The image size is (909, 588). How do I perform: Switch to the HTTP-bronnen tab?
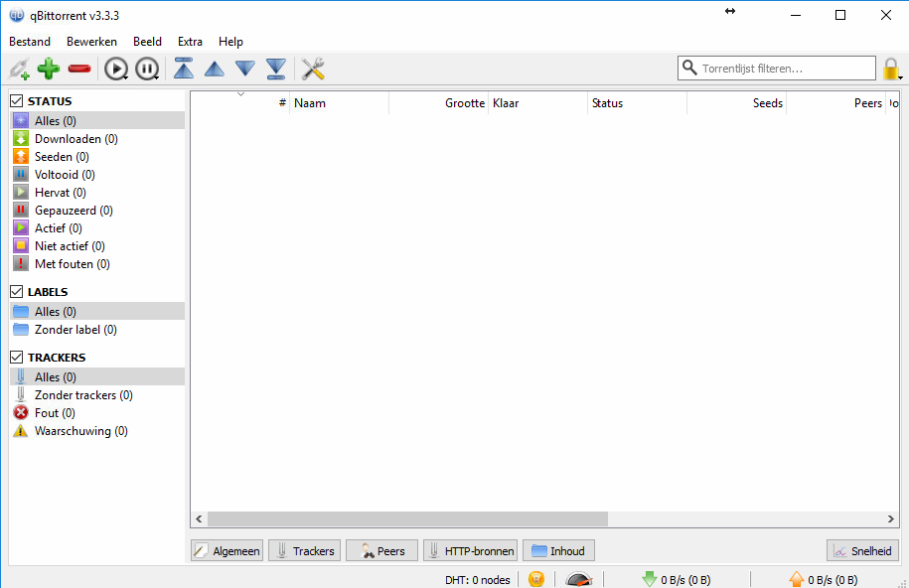click(471, 551)
